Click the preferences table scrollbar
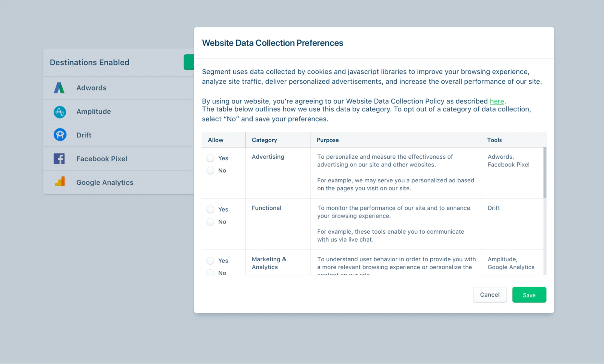 545,173
